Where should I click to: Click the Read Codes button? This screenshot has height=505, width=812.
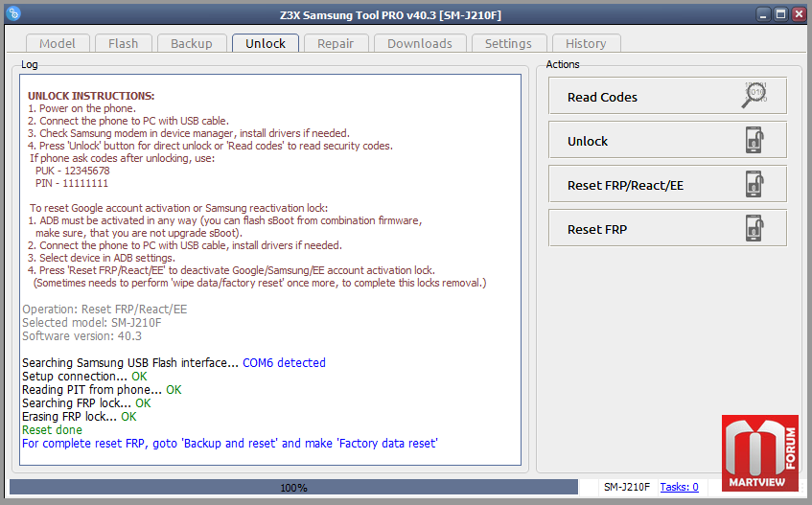(667, 96)
